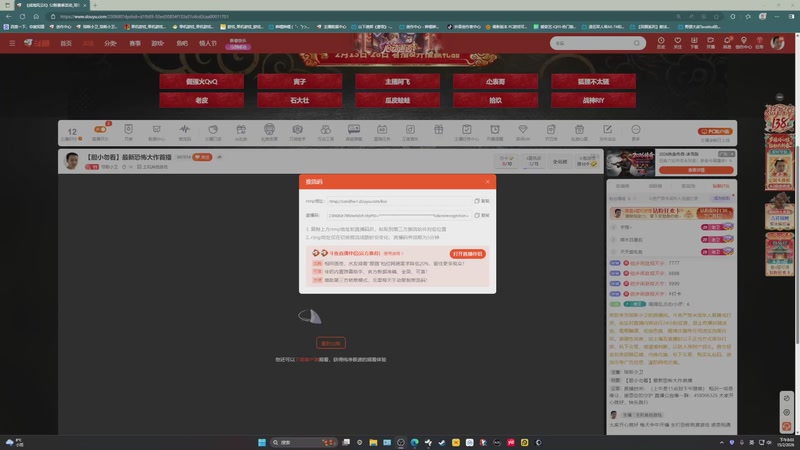
Task: Close the ad banner above the chat
Action: point(732,154)
